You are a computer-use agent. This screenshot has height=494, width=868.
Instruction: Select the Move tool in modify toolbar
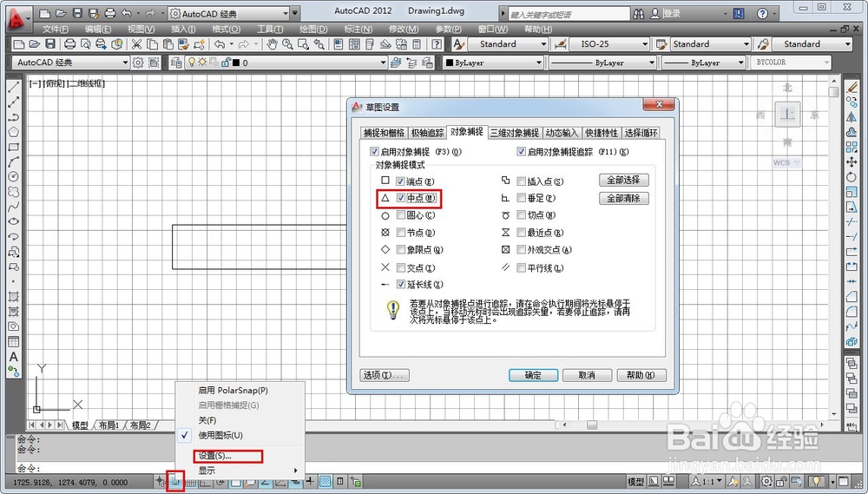852,161
